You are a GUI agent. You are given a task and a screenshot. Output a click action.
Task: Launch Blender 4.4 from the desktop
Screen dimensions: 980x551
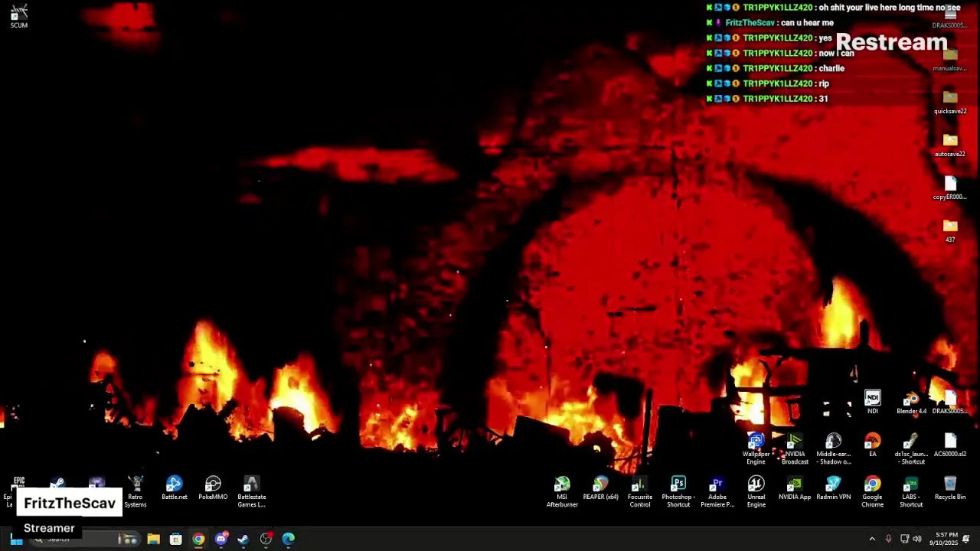pyautogui.click(x=911, y=403)
